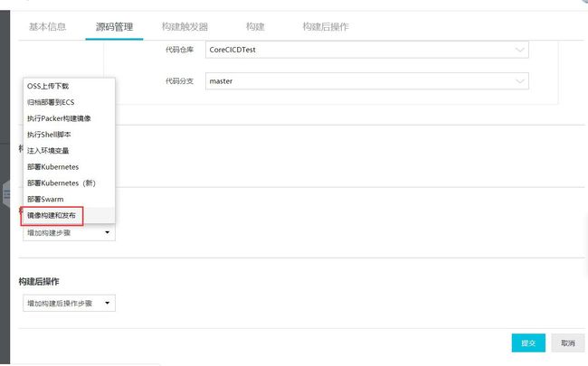This screenshot has width=588, height=366.
Task: Click the 代码仓库 dropdown chevron arrow
Action: click(x=520, y=50)
